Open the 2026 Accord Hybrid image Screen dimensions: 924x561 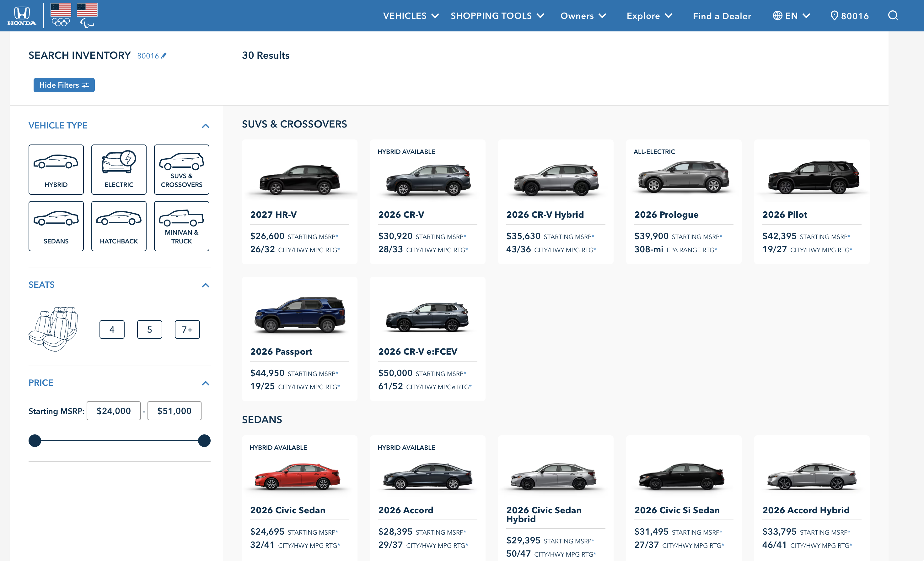(x=812, y=476)
